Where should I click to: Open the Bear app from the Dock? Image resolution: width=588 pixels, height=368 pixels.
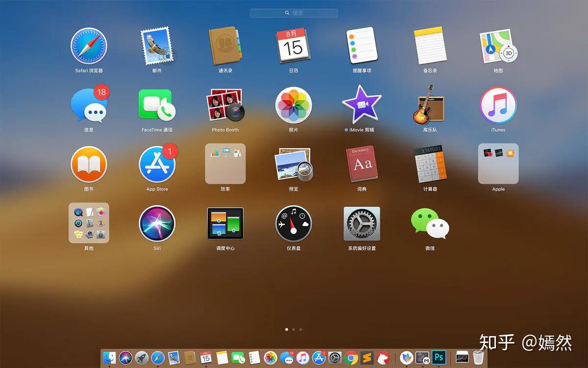383,358
